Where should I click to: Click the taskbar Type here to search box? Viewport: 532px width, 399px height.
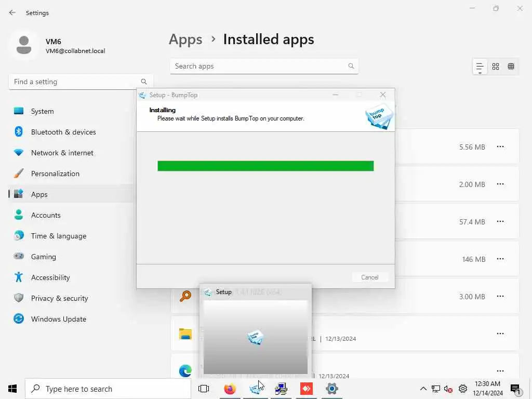[108, 389]
